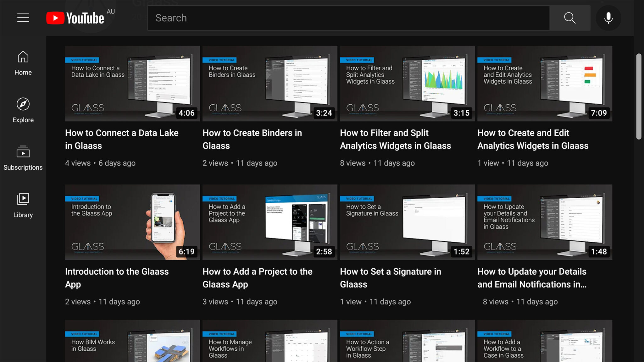Screen dimensions: 644x362
Task: Open Subscriptions in sidebar
Action: pos(23,158)
